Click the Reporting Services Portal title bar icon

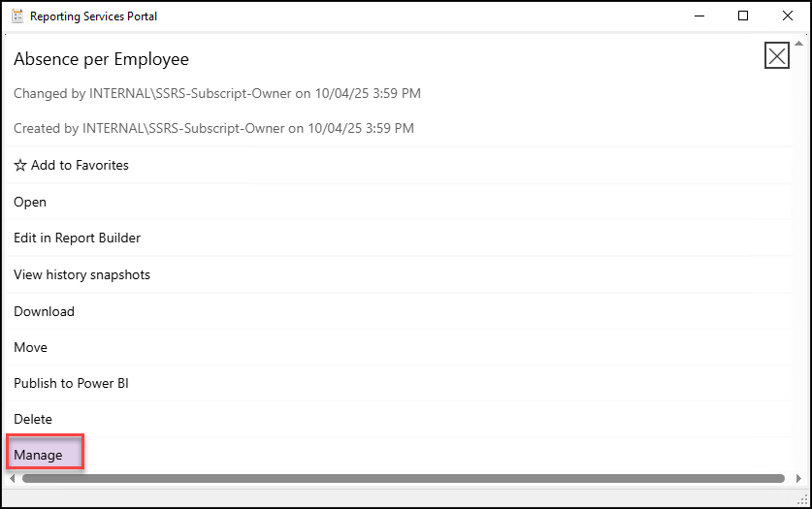click(x=16, y=16)
